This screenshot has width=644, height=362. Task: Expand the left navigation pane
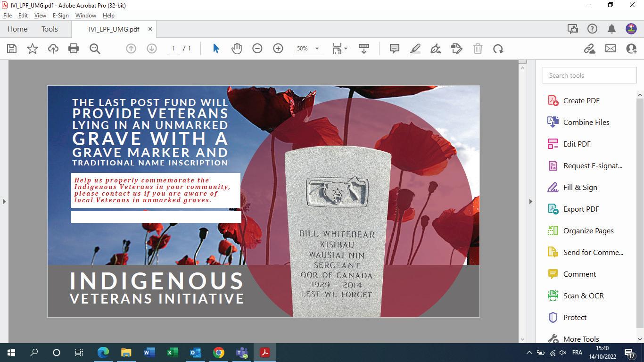(4, 201)
